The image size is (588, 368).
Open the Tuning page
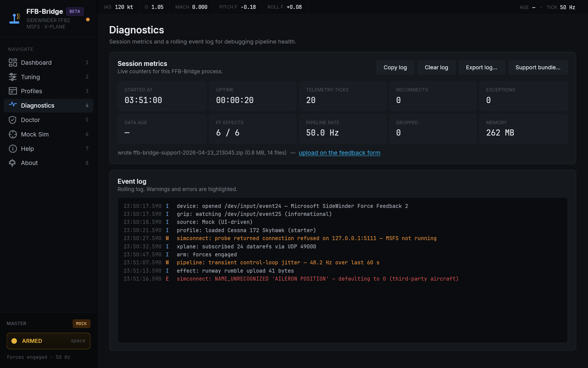point(30,77)
